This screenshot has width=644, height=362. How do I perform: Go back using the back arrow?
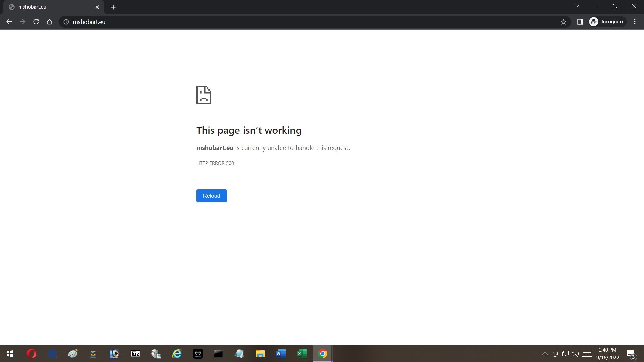[9, 22]
